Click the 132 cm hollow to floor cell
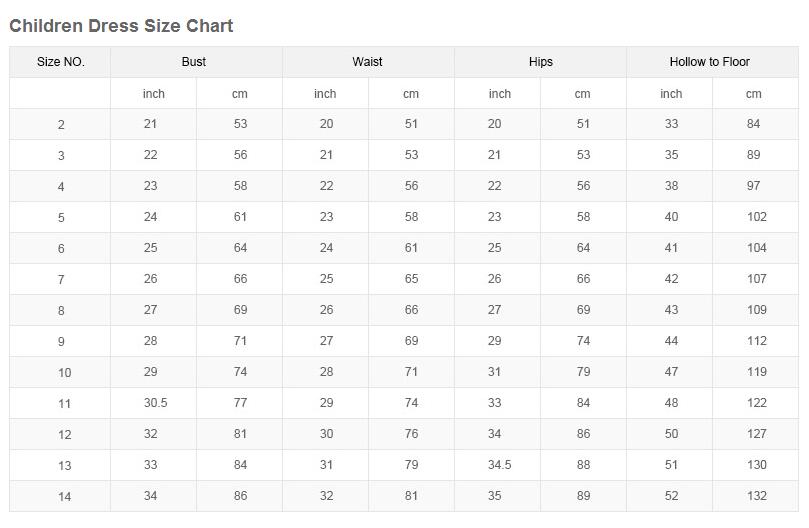 [x=756, y=496]
